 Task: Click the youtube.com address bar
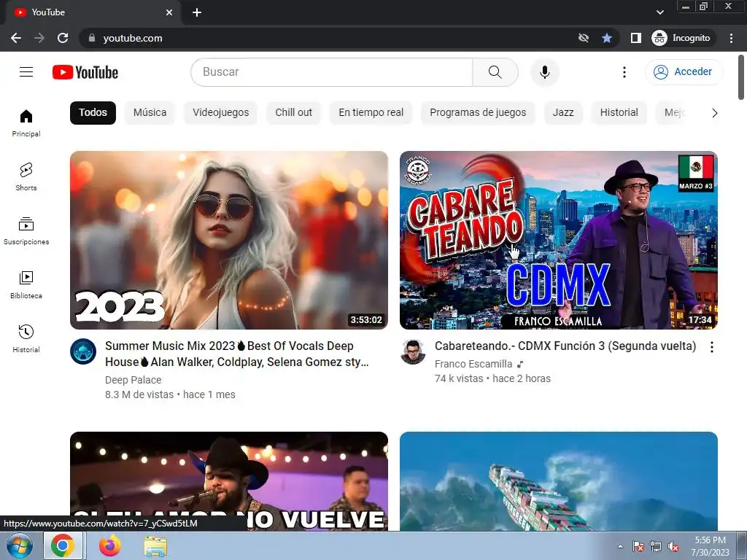[x=329, y=38]
